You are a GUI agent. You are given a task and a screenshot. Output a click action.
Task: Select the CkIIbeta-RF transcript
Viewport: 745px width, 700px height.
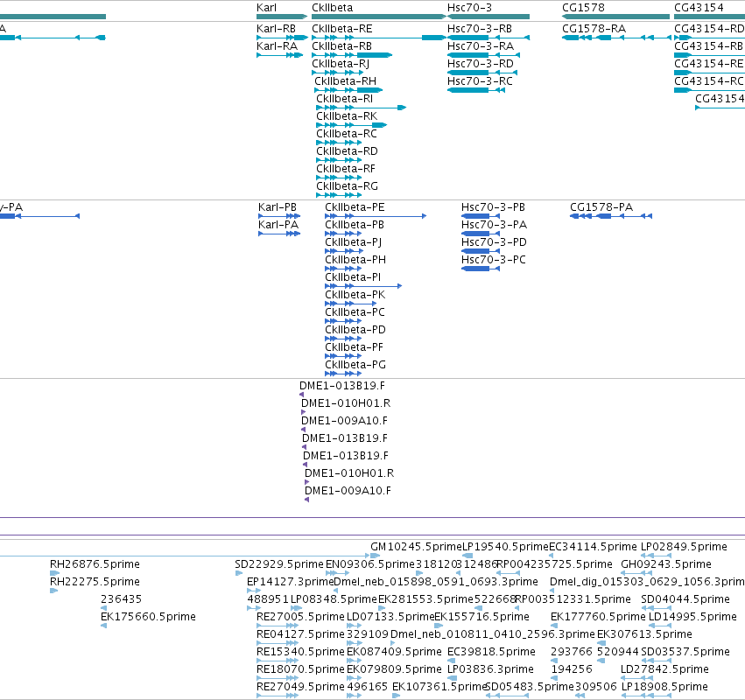pyautogui.click(x=346, y=170)
